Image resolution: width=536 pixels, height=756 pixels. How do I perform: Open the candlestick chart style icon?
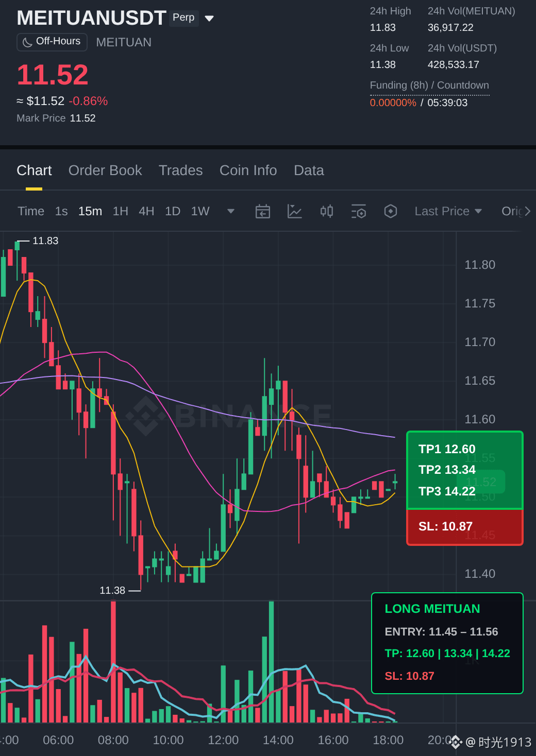pyautogui.click(x=327, y=211)
